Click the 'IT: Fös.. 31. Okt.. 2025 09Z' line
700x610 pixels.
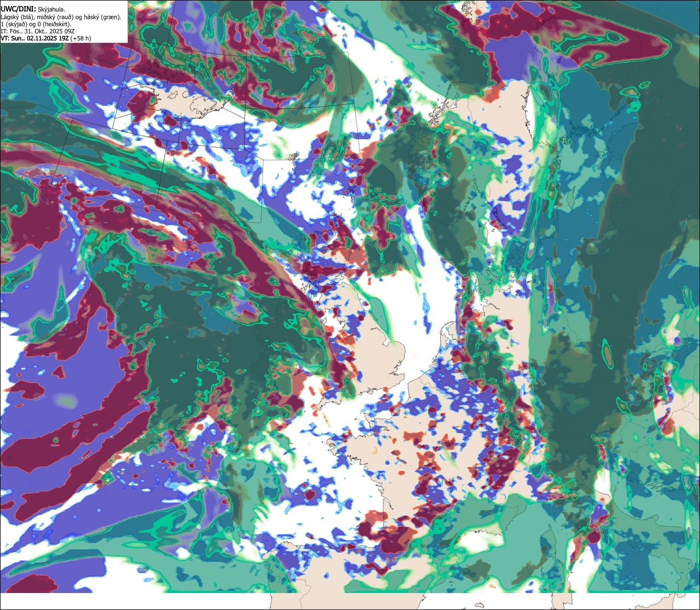[x=37, y=31]
